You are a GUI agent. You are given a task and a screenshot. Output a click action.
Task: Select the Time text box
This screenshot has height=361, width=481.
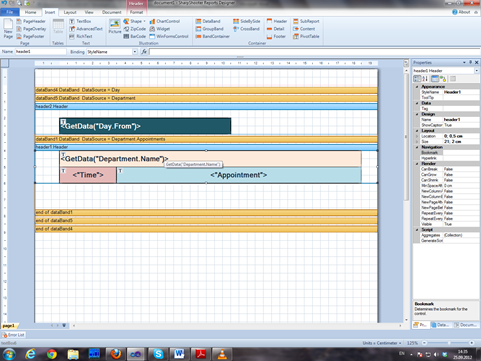(x=88, y=175)
